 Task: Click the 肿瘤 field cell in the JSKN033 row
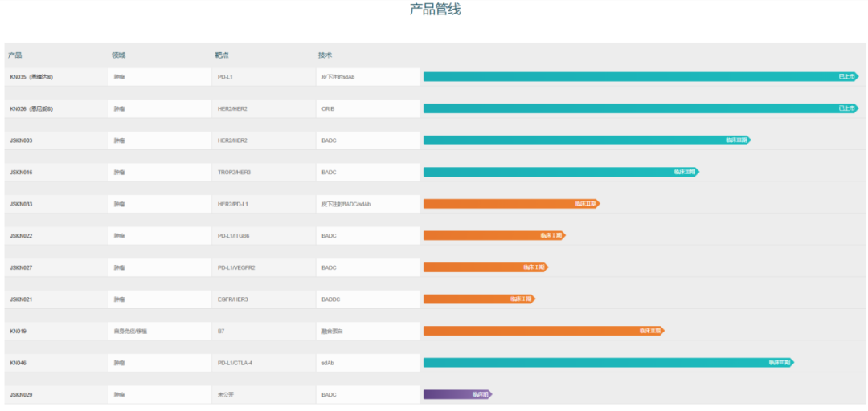(159, 204)
